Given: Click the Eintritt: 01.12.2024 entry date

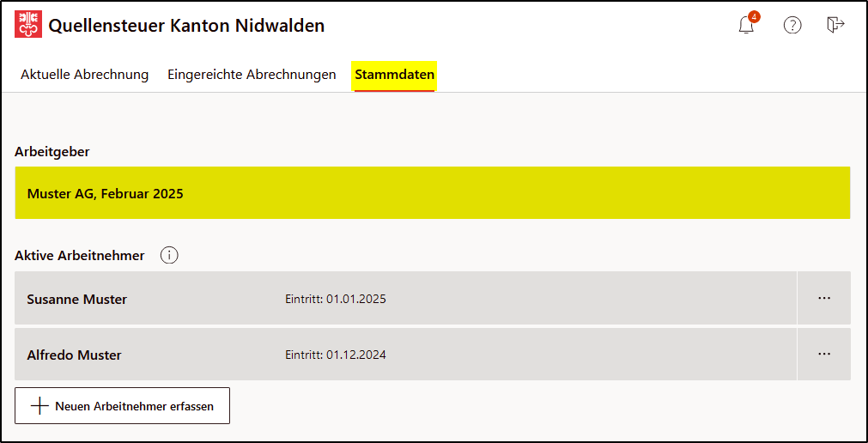Looking at the screenshot, I should 336,355.
